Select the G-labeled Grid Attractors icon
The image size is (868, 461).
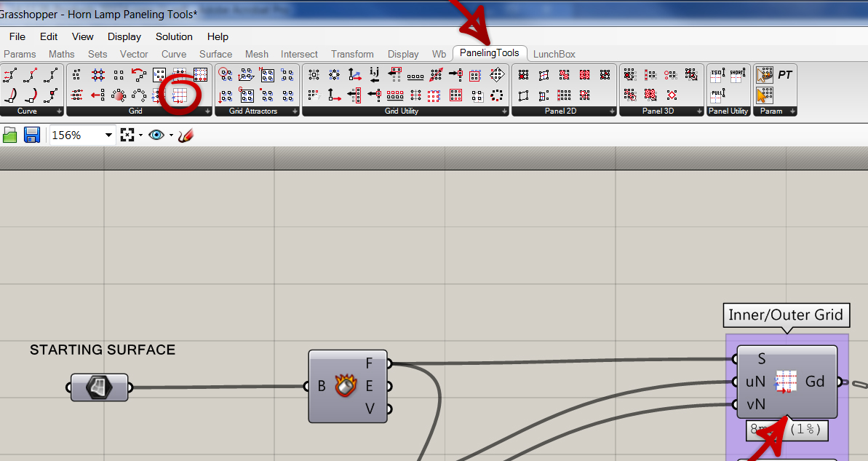pos(247,95)
